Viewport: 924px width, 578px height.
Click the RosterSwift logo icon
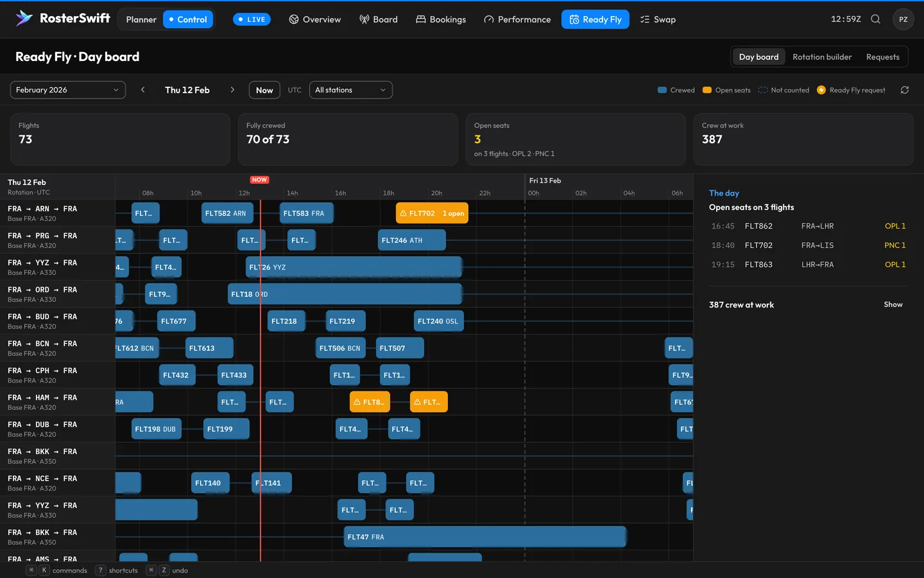click(x=24, y=19)
